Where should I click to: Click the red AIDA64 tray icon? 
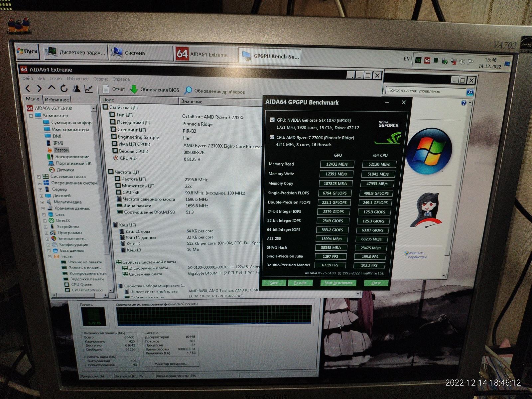427,61
